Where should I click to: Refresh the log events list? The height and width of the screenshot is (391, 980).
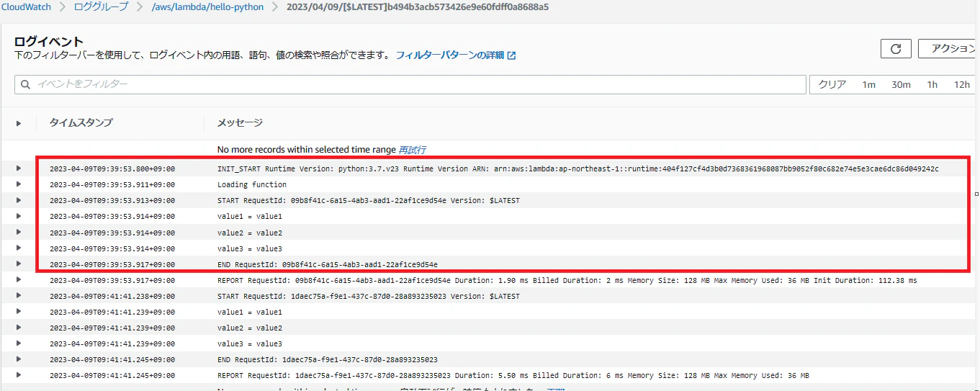click(x=896, y=48)
